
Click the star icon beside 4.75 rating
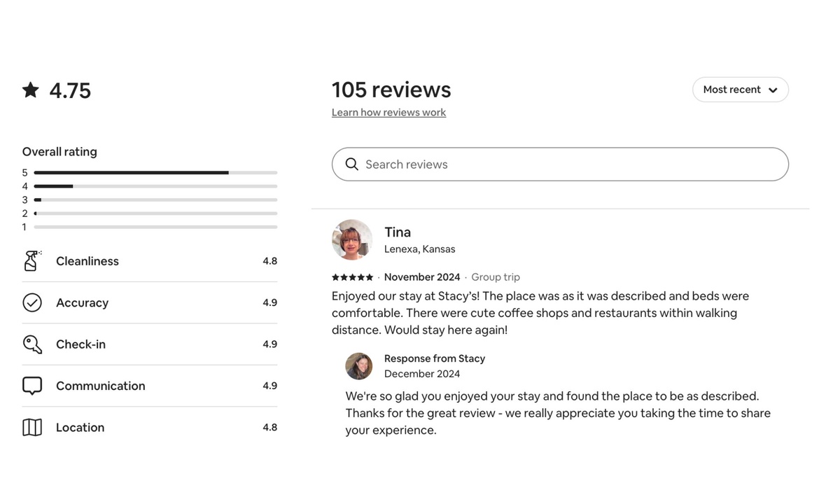point(31,90)
